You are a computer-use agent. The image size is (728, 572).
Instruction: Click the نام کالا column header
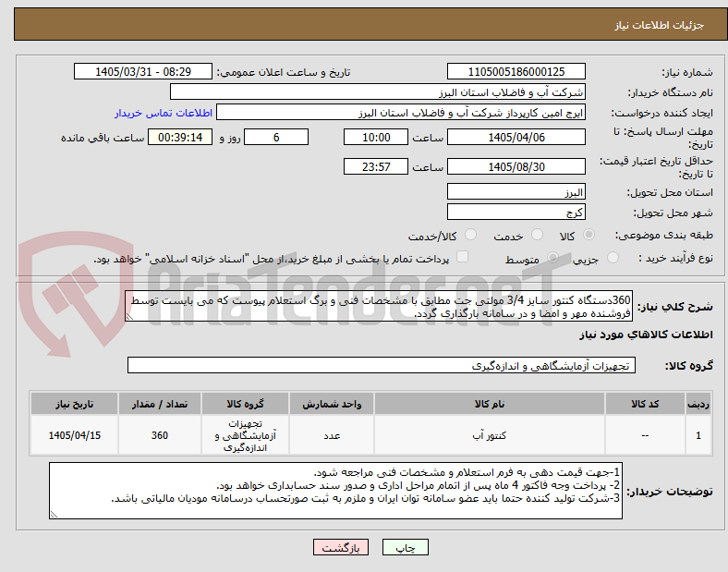pos(490,404)
